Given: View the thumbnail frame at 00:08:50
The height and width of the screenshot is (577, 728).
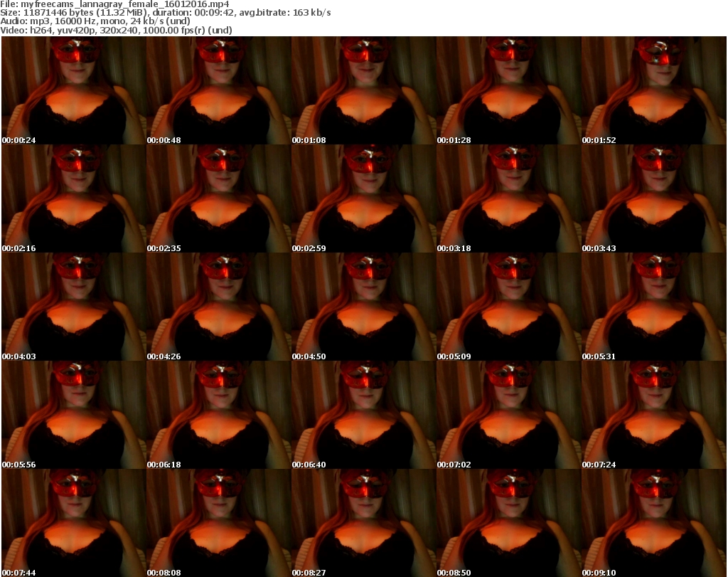Looking at the screenshot, I should (509, 523).
